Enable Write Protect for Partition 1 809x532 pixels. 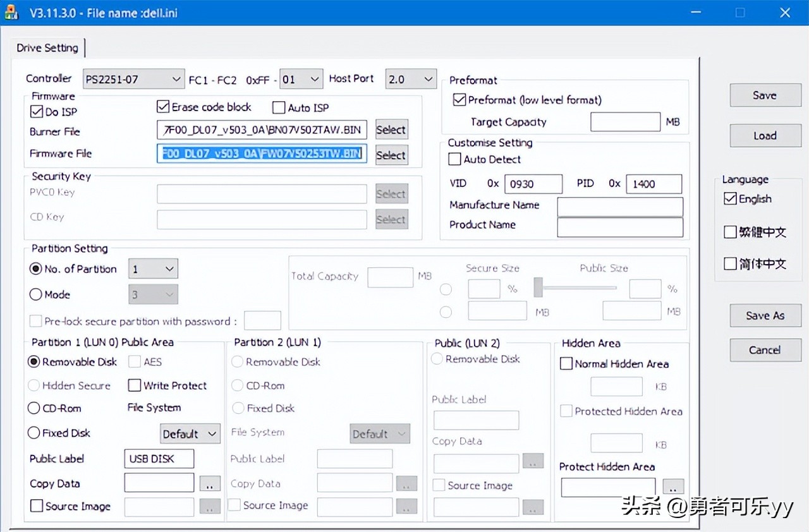pyautogui.click(x=134, y=385)
